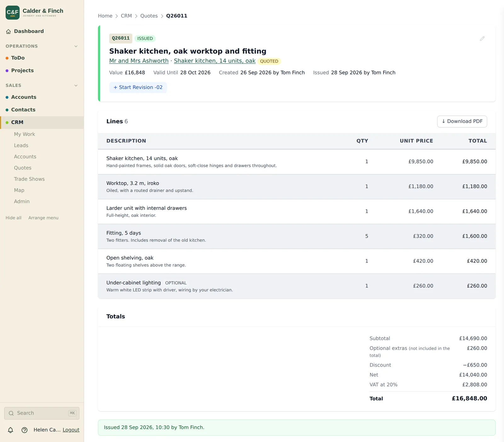Start Revision -02
Screen dimensions: 504x442
tap(138, 87)
